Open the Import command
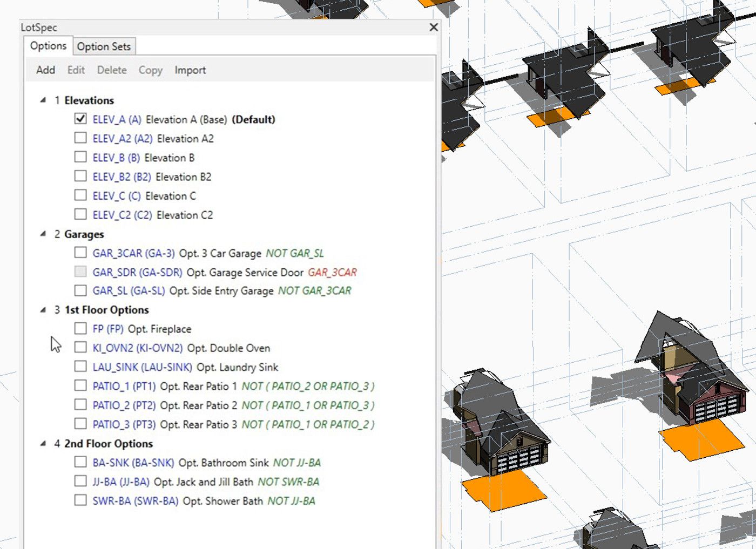756x549 pixels. tap(190, 70)
